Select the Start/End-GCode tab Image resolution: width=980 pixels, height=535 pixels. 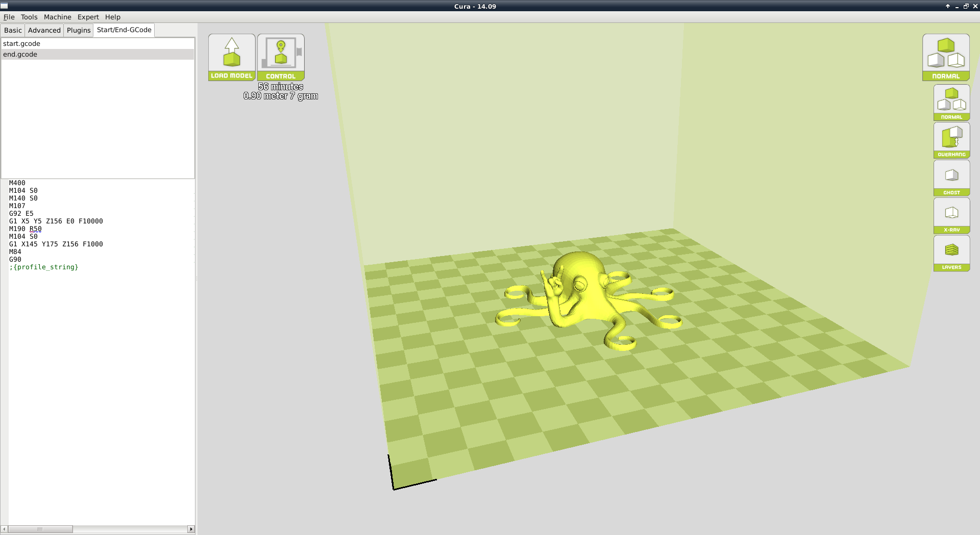(x=124, y=30)
